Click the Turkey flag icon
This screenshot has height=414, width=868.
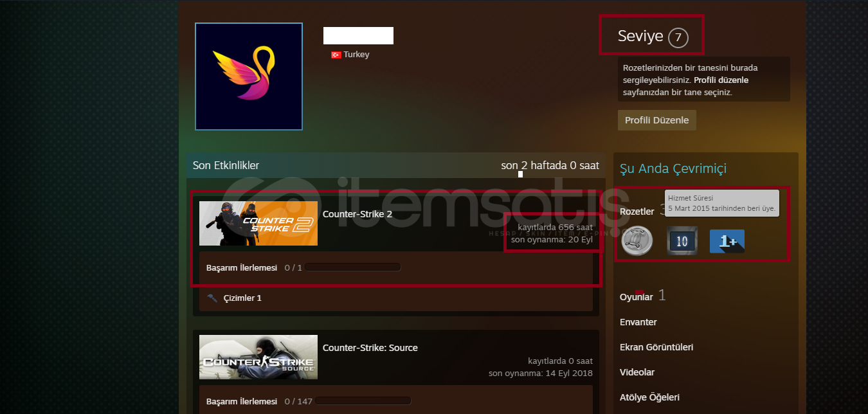coord(336,55)
